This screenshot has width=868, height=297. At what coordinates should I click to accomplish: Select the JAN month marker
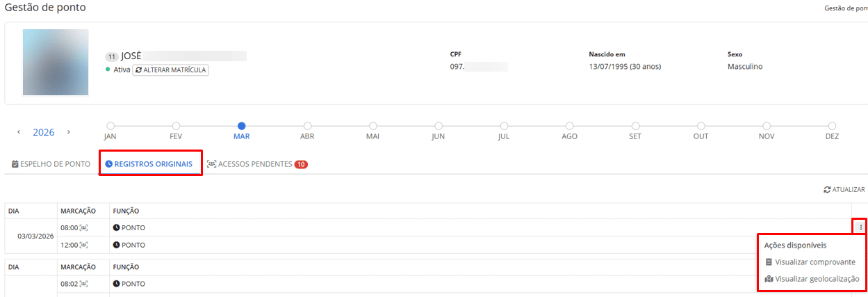click(110, 126)
